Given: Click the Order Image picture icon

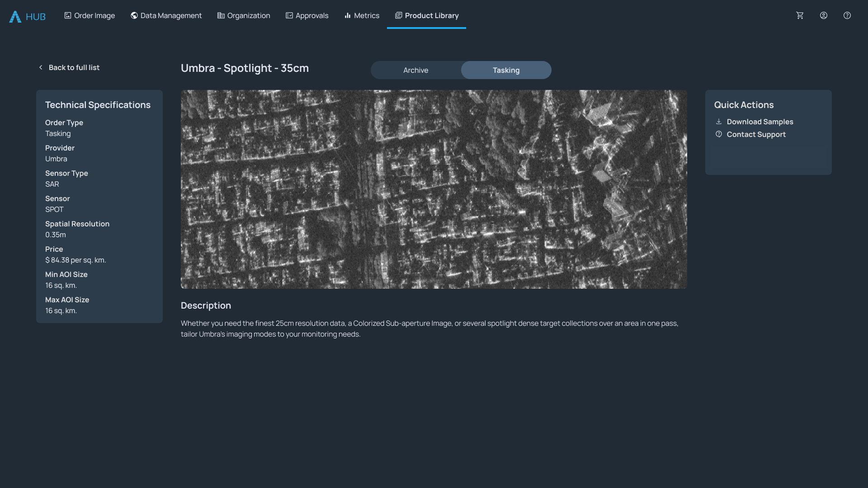Looking at the screenshot, I should 68,15.
